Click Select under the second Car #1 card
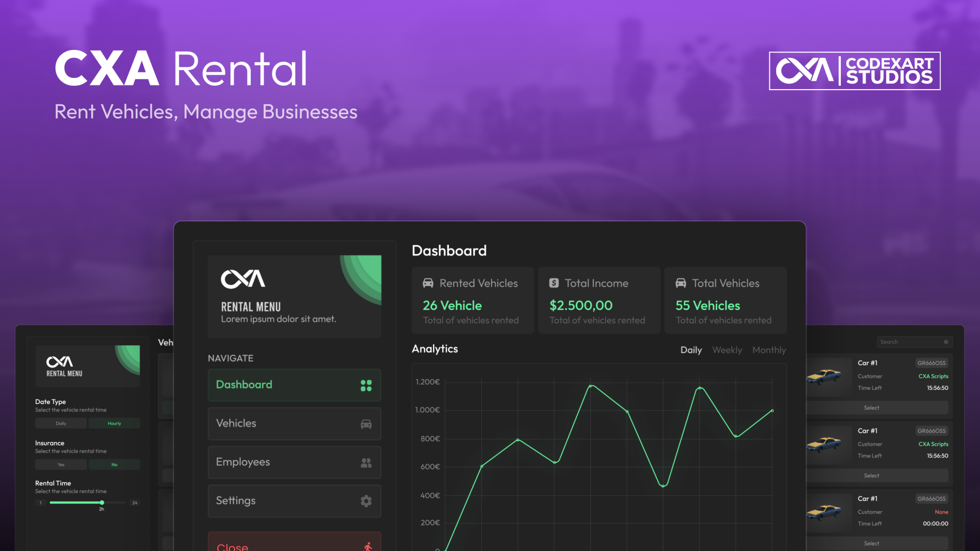Screen dimensions: 980x551 (877, 476)
